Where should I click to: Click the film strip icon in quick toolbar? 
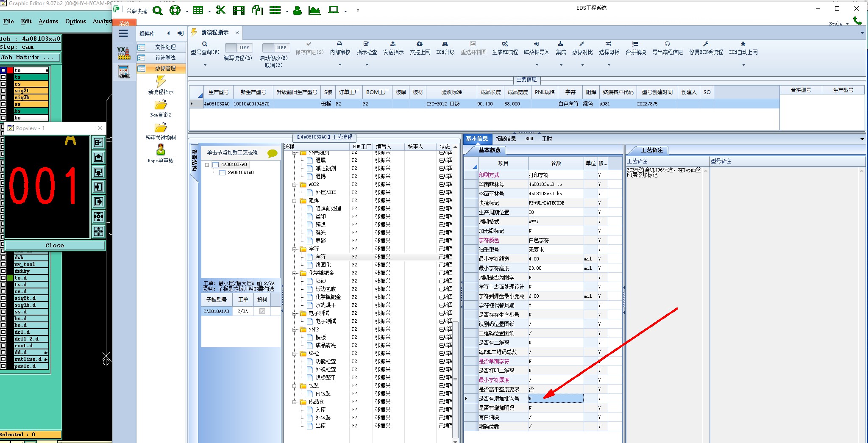pos(239,10)
